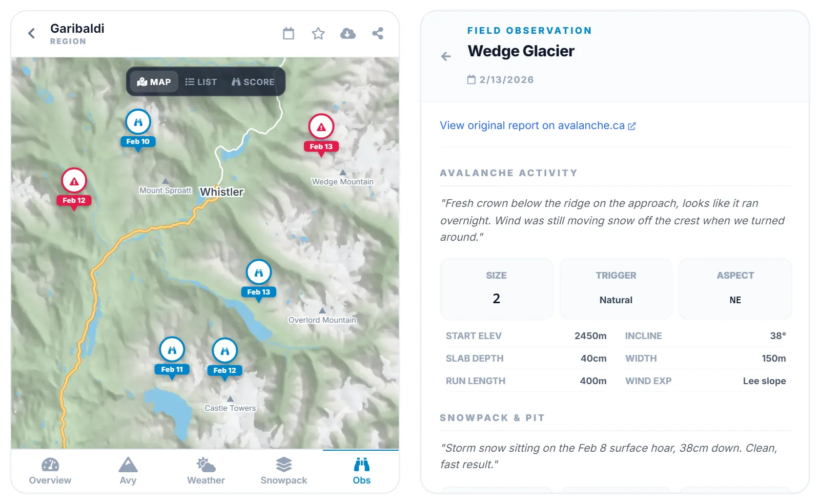View original report on avalanche.ca
Viewport: 820px width, 504px height.
tap(538, 125)
